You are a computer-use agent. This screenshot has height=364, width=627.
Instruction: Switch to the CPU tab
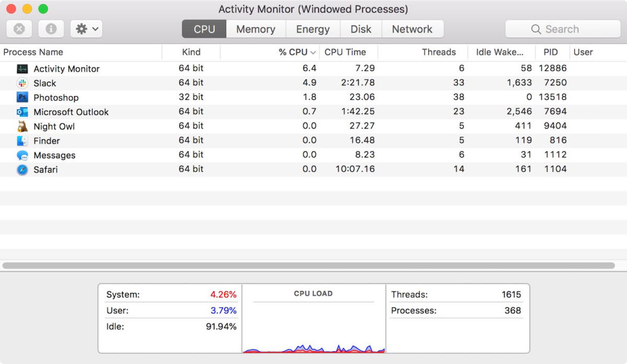[204, 29]
